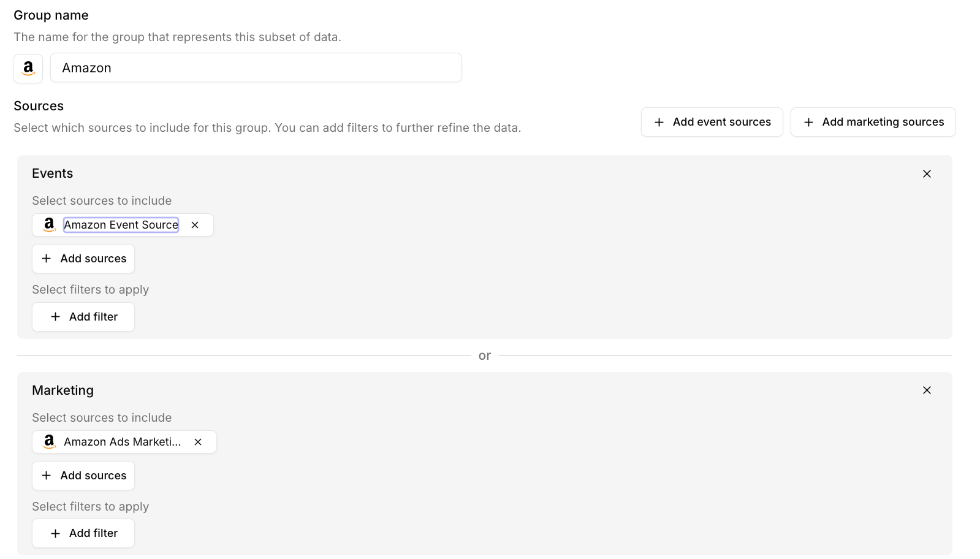Remove the Marketing section with its X
The width and height of the screenshot is (980, 559).
coord(927,390)
